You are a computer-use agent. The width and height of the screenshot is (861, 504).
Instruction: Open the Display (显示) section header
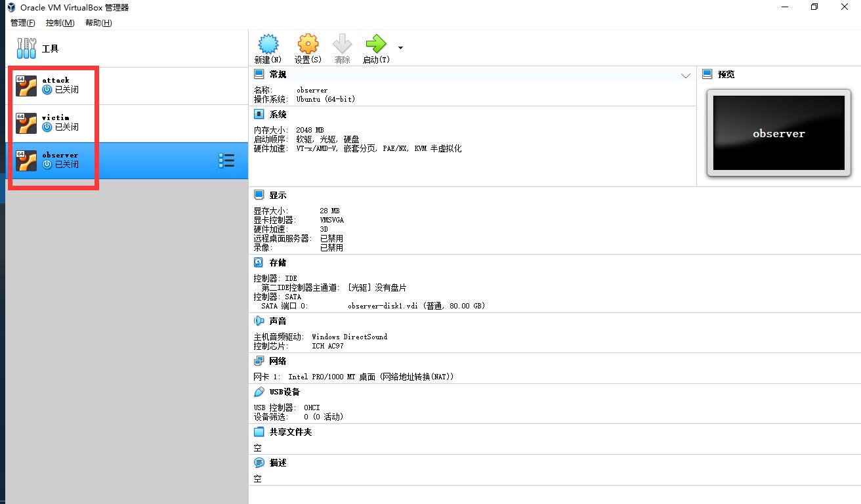tap(278, 196)
